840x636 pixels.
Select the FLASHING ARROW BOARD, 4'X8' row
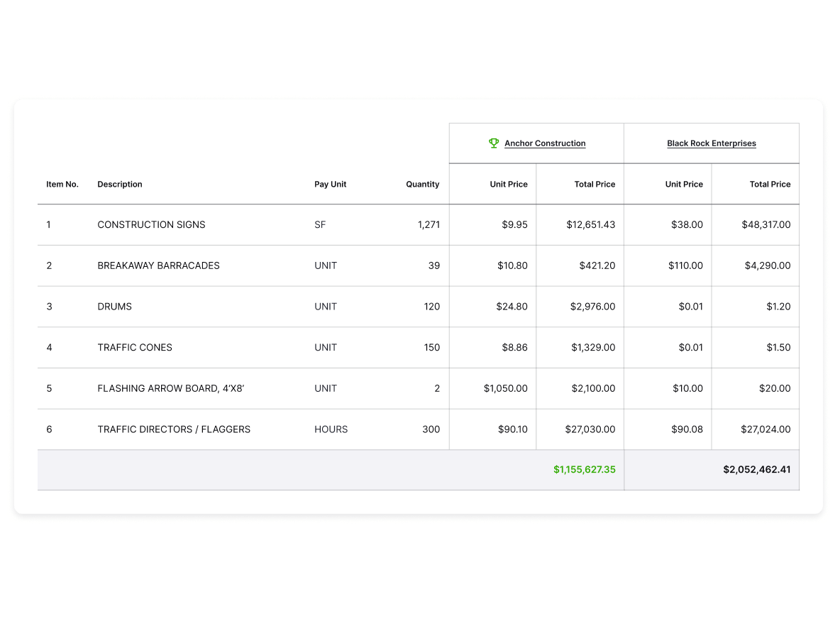click(x=170, y=389)
